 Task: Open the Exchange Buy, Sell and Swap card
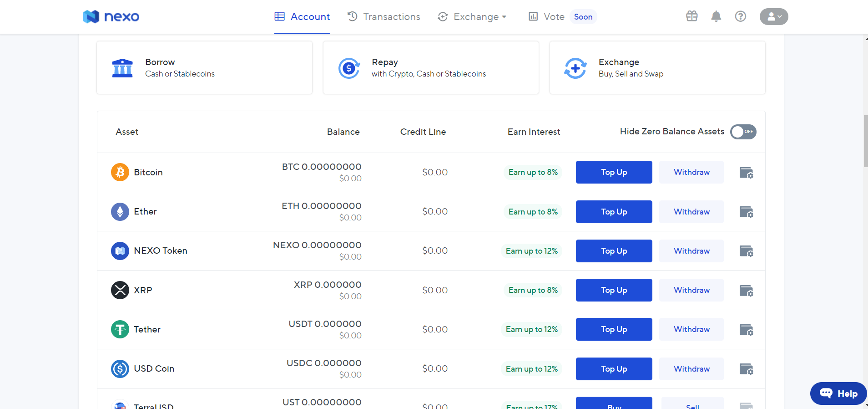tap(657, 68)
